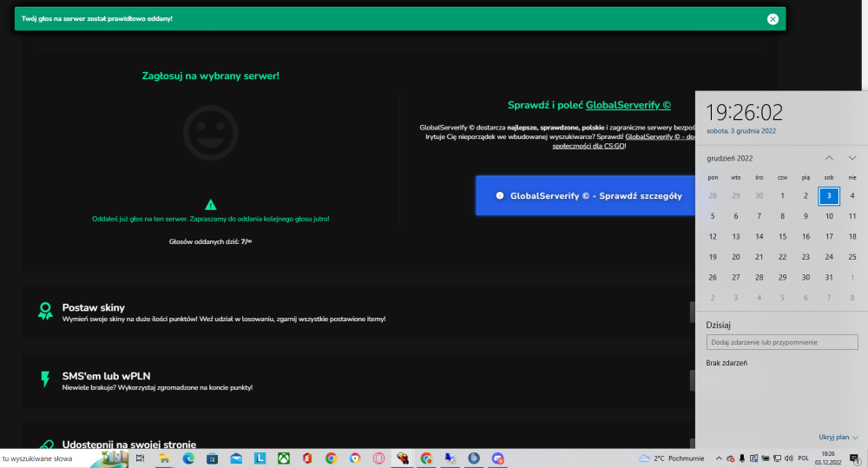The height and width of the screenshot is (468, 868).
Task: Click the microphone icon in system tray
Action: pyautogui.click(x=742, y=458)
